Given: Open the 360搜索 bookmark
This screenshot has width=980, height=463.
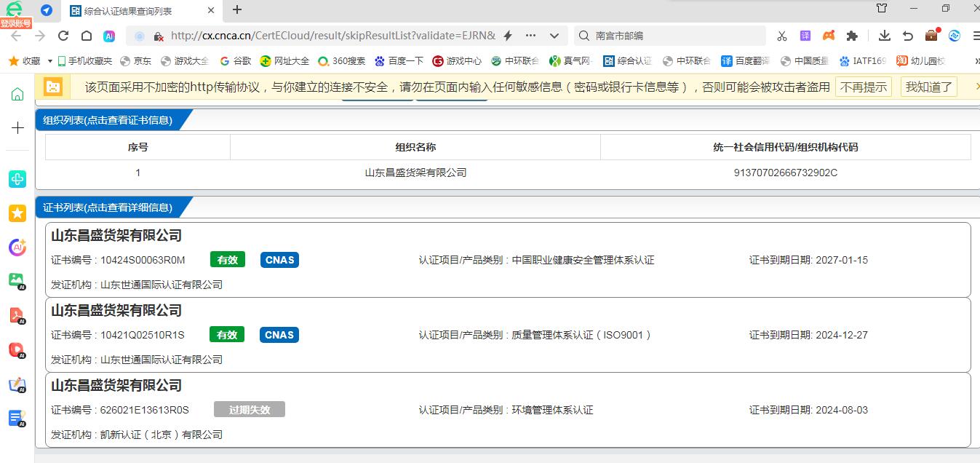Looking at the screenshot, I should 342,61.
